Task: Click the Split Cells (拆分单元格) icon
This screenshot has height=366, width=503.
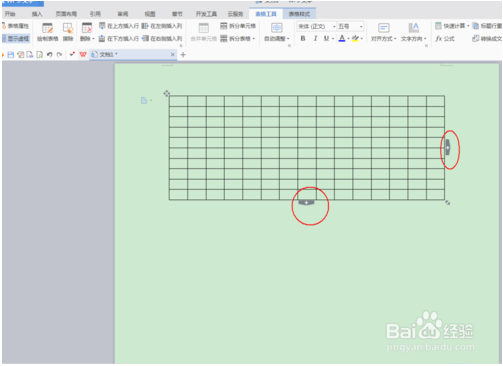Action: click(x=238, y=26)
